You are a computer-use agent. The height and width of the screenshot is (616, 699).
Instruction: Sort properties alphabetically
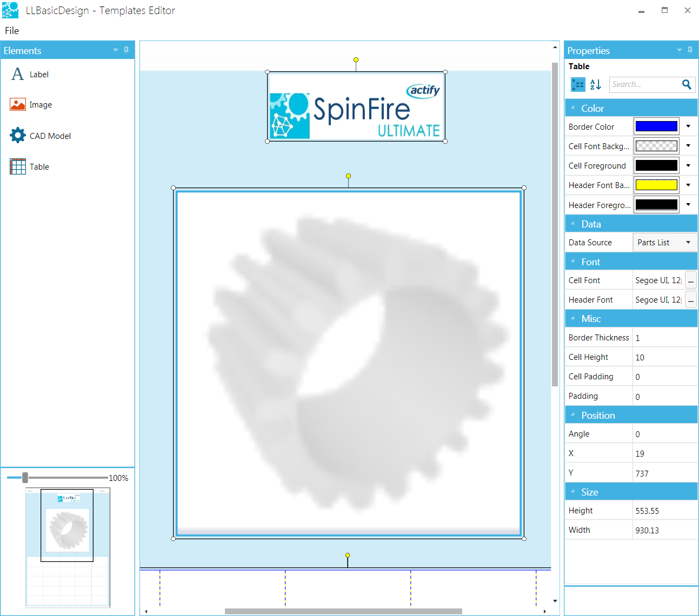click(596, 84)
